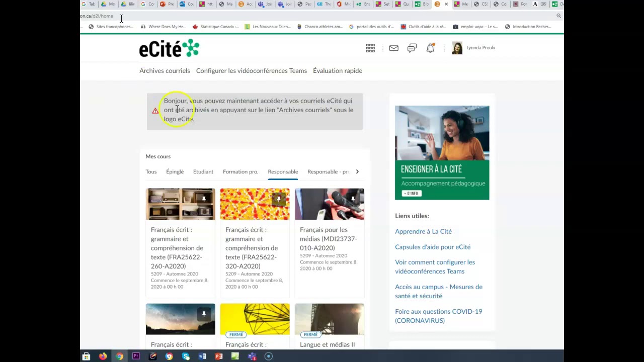This screenshot has height=362, width=644.
Task: Open the Outils d'aide à la ré... bookmark
Action: [x=424, y=27]
